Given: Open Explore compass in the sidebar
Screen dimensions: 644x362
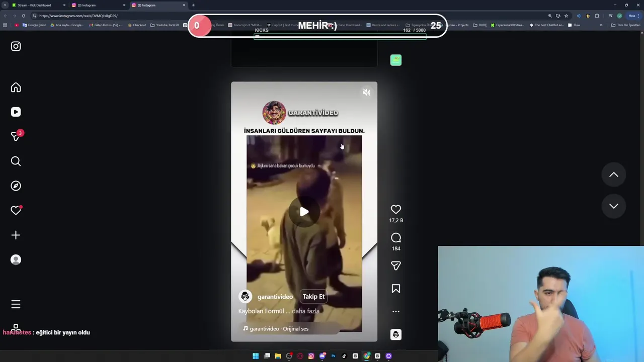Looking at the screenshot, I should coord(16,186).
